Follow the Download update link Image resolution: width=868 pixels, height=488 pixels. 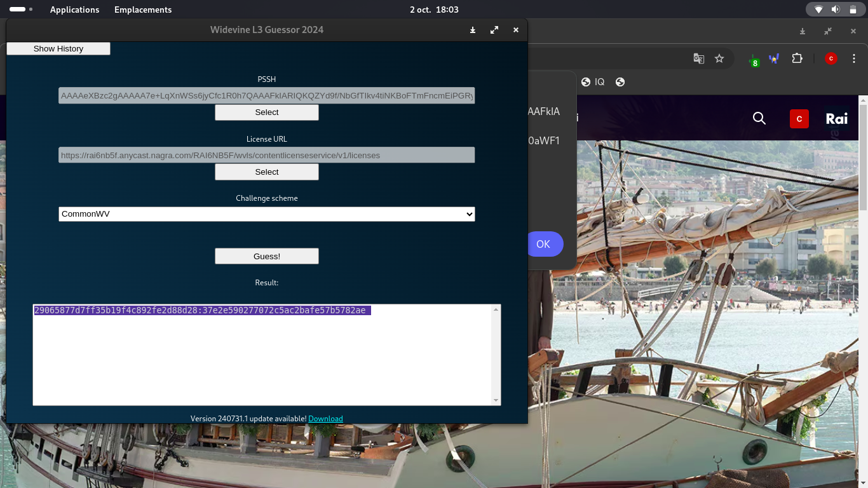click(x=325, y=419)
